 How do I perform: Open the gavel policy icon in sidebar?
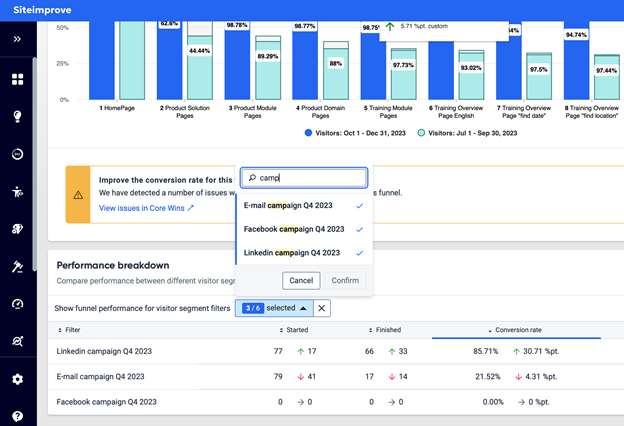pos(18,267)
